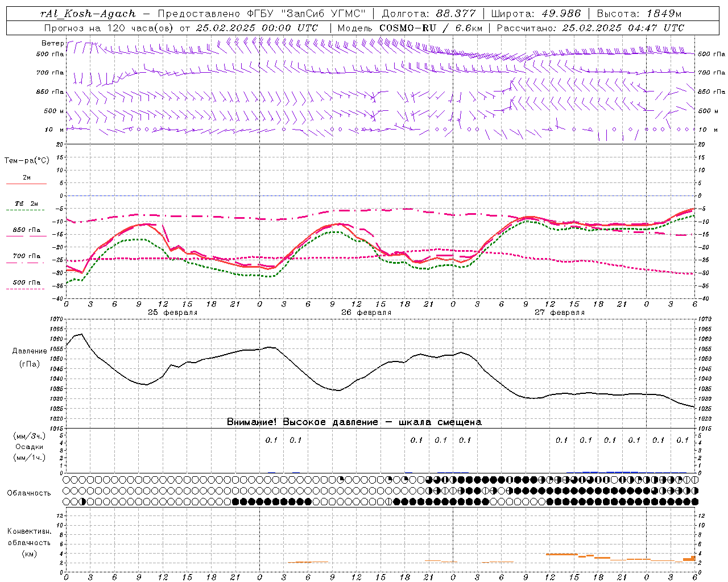Click the station name rAl_Kosh-Agach
The width and height of the screenshot is (728, 582).
click(x=89, y=14)
